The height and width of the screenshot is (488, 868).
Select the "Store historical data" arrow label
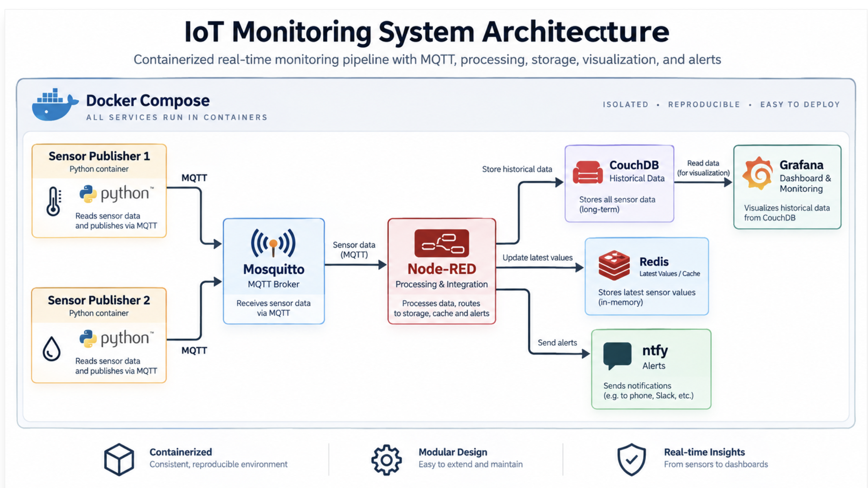point(517,169)
